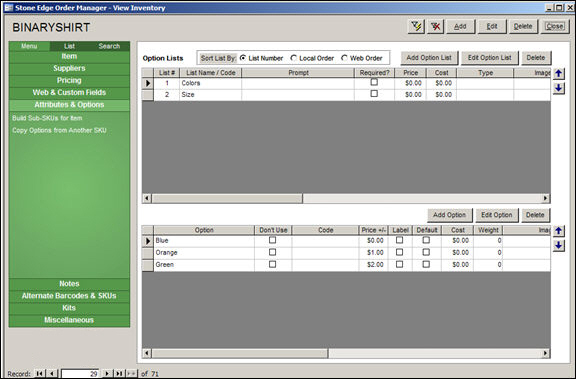Click the Add Option button
Viewport: 576px width, 379px height.
449,215
